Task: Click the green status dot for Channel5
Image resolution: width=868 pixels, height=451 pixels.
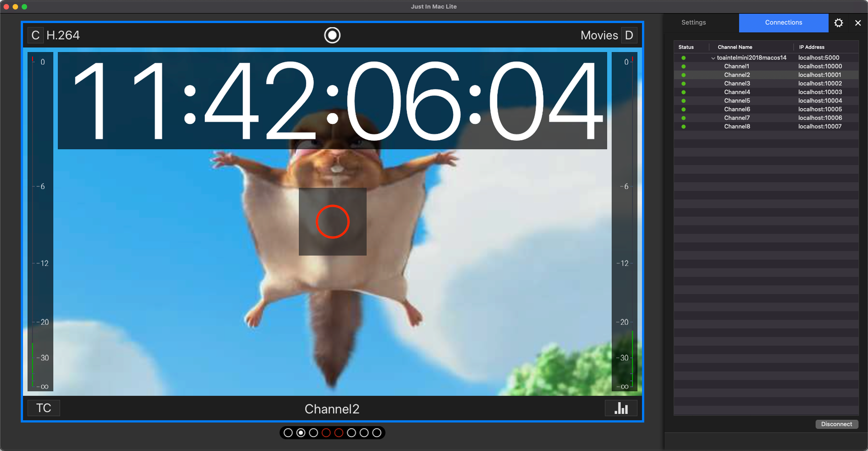Action: click(x=683, y=101)
